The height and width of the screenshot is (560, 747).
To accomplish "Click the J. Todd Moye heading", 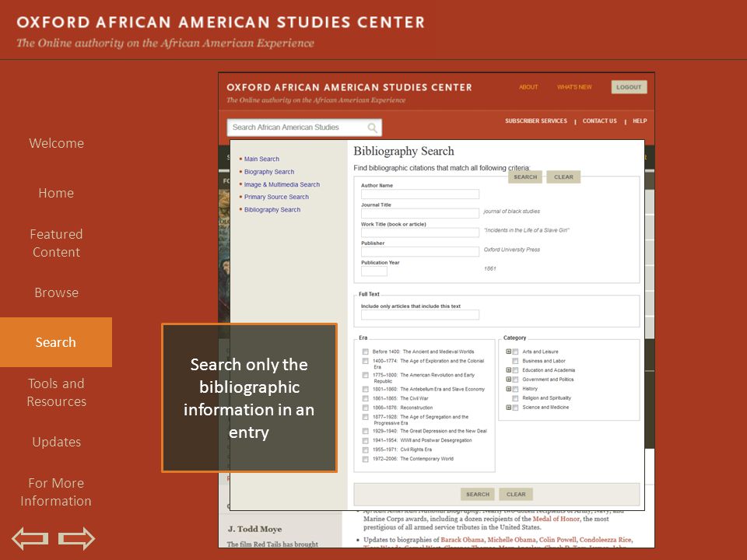I will pos(255,529).
